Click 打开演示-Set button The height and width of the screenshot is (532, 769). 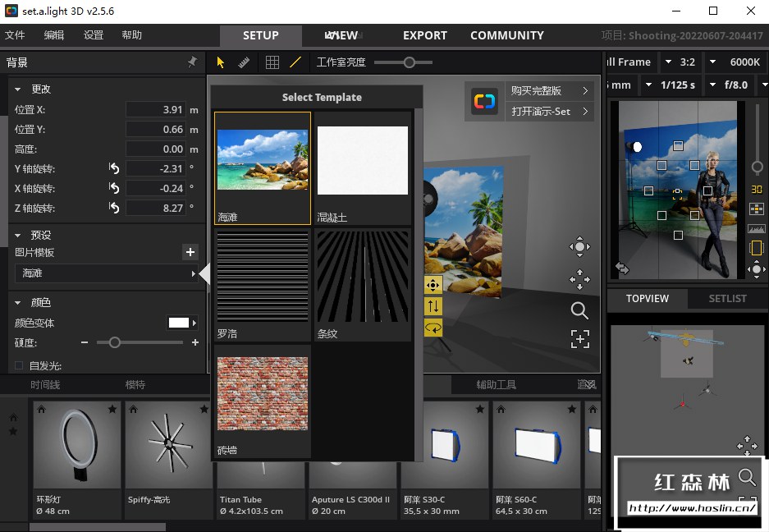549,112
